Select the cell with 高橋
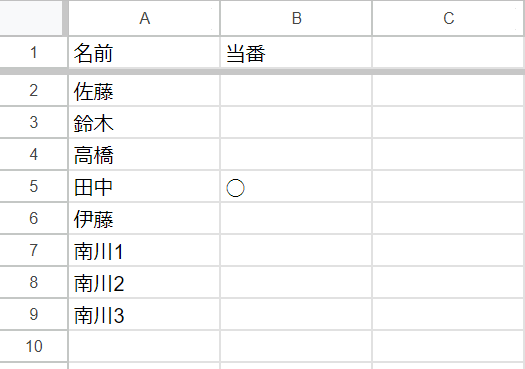Screen dimensions: 525x369 (x=144, y=154)
